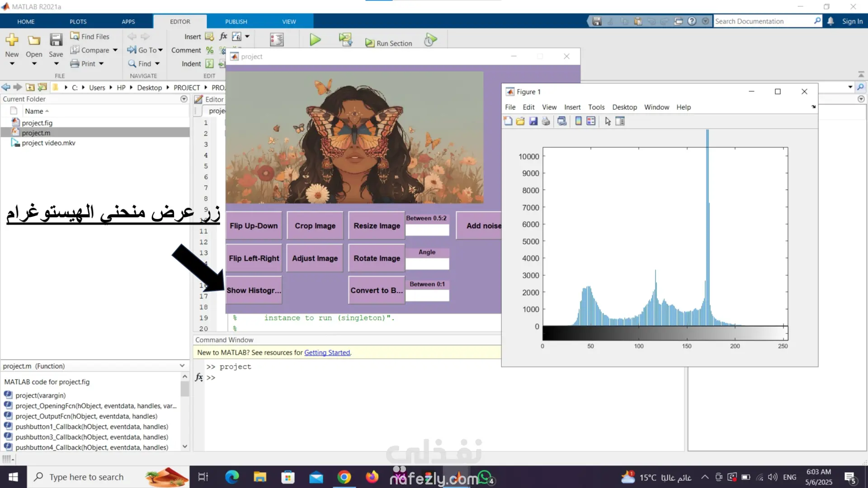Expand the project.m Function details dropdown
This screenshot has width=868, height=488.
(x=182, y=366)
